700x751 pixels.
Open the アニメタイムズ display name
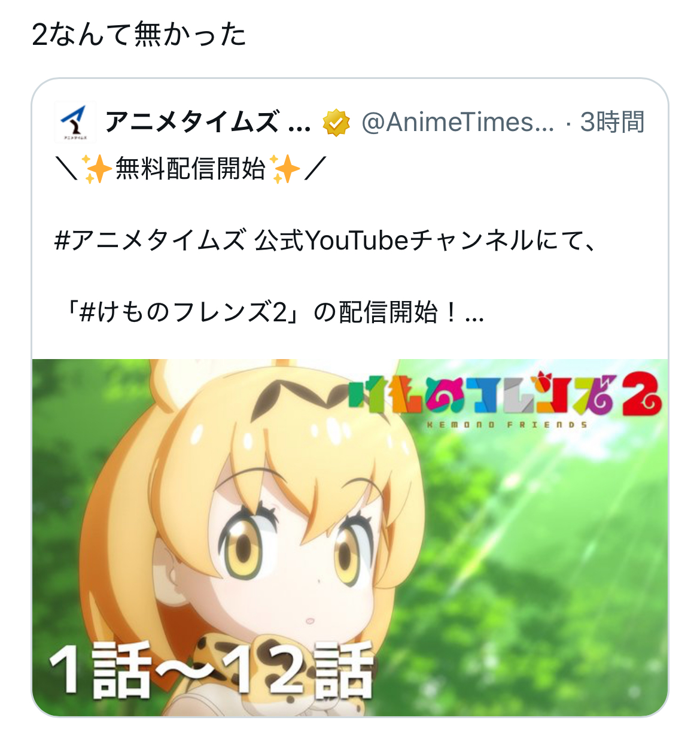point(208,122)
